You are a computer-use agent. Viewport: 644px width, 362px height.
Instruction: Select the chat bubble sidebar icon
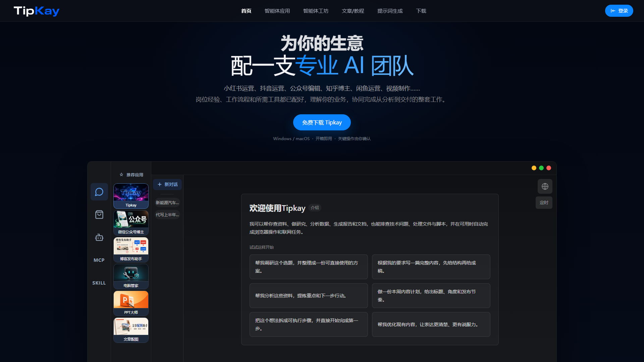pyautogui.click(x=99, y=192)
